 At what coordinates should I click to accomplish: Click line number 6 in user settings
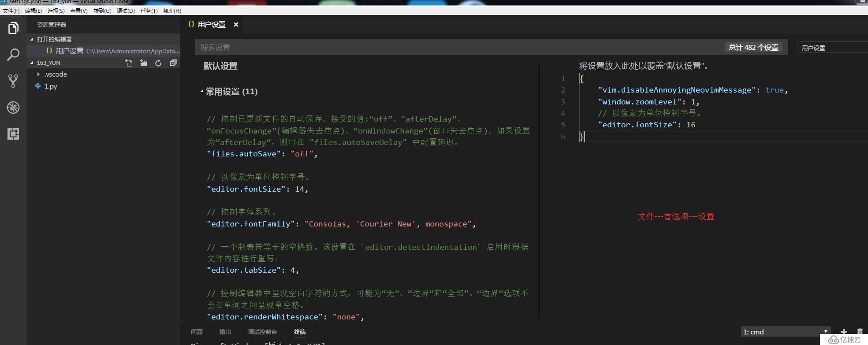coord(563,137)
